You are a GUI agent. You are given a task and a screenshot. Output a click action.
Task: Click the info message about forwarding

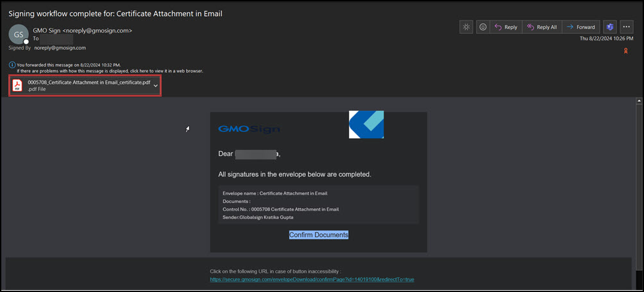tap(69, 65)
